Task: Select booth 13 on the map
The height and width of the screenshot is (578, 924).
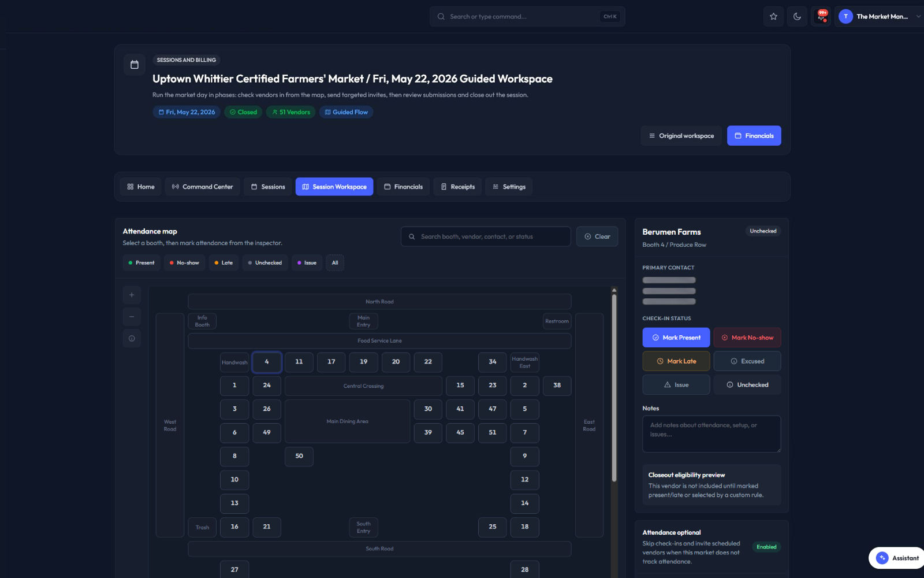Action: (234, 503)
